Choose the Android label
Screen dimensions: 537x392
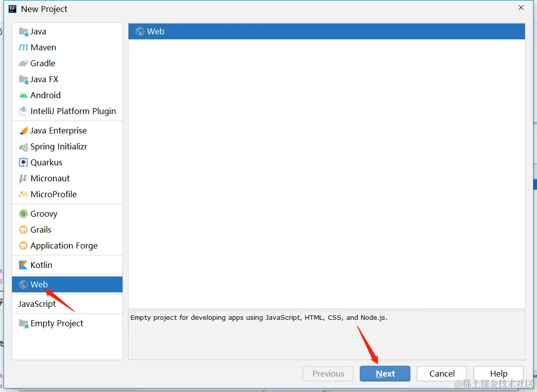(x=45, y=95)
